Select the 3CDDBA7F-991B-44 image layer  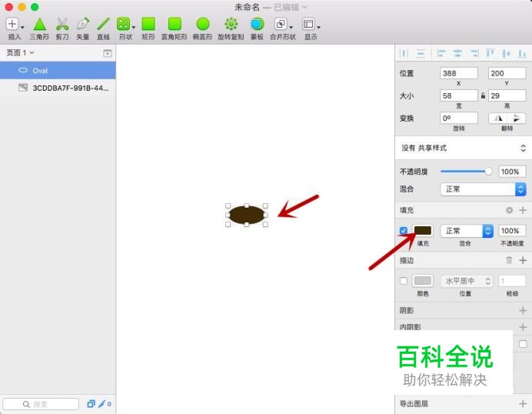(x=58, y=88)
